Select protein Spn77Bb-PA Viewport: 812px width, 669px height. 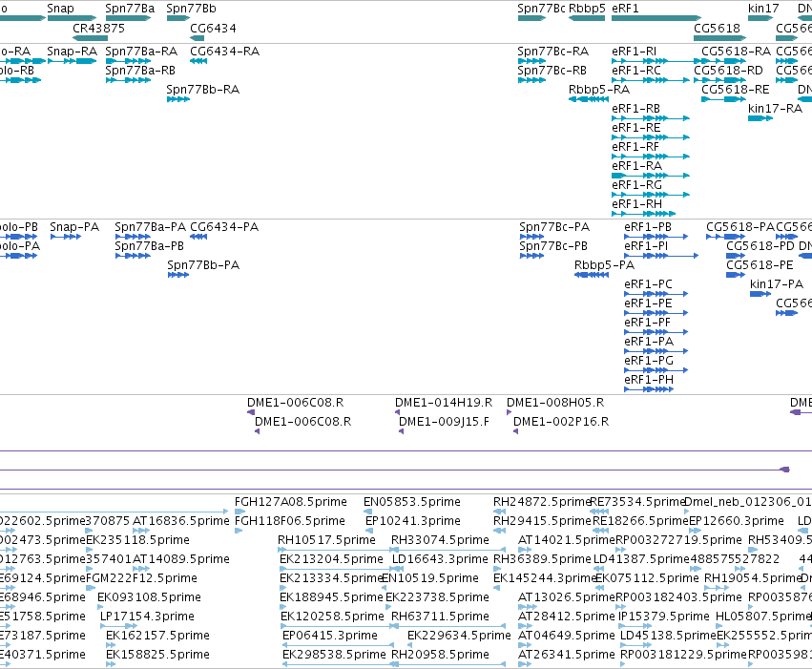[x=178, y=275]
